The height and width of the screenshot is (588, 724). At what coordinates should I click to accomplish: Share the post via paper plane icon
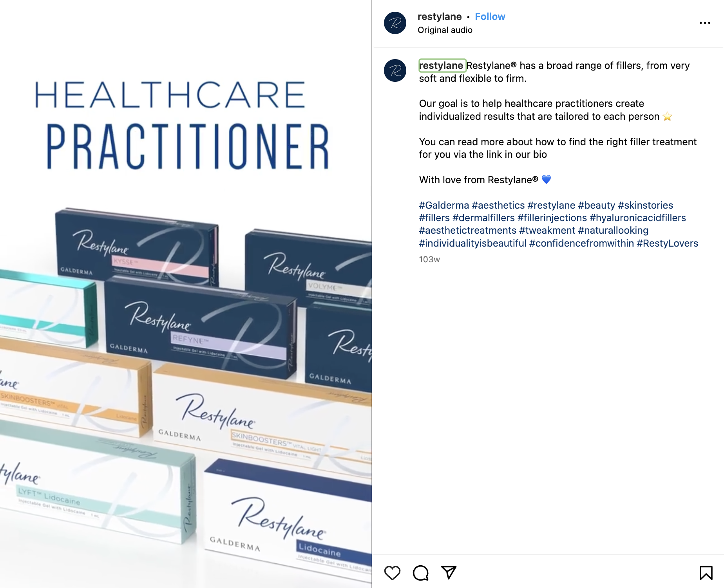[x=449, y=572]
